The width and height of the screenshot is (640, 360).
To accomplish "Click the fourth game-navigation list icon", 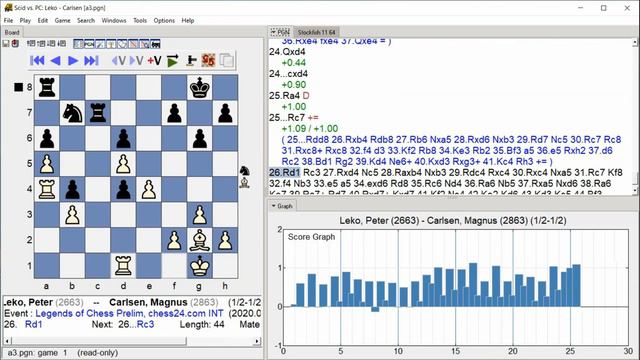I will point(62,43).
